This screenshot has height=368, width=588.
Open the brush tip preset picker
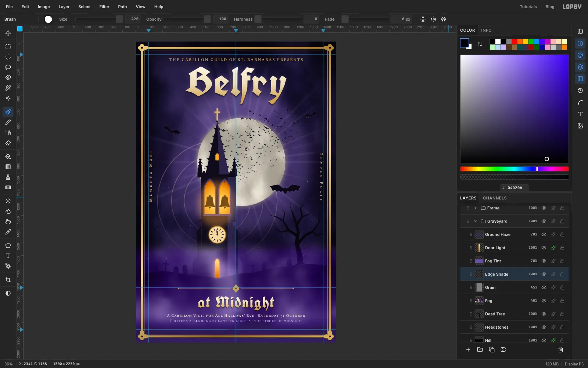[48, 19]
